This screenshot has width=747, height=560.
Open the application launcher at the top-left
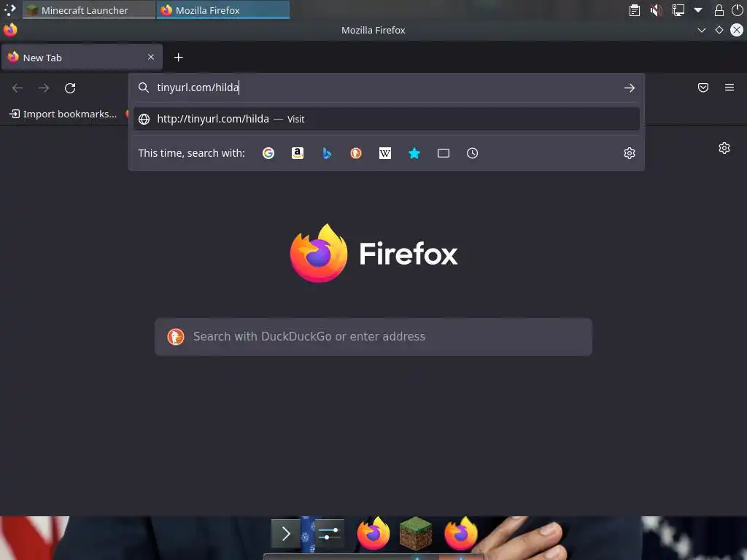pyautogui.click(x=9, y=10)
